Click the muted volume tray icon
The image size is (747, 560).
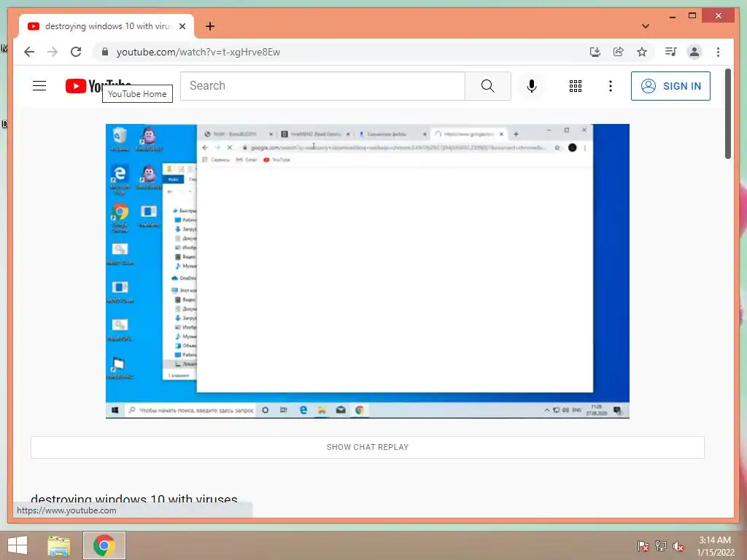[678, 545]
